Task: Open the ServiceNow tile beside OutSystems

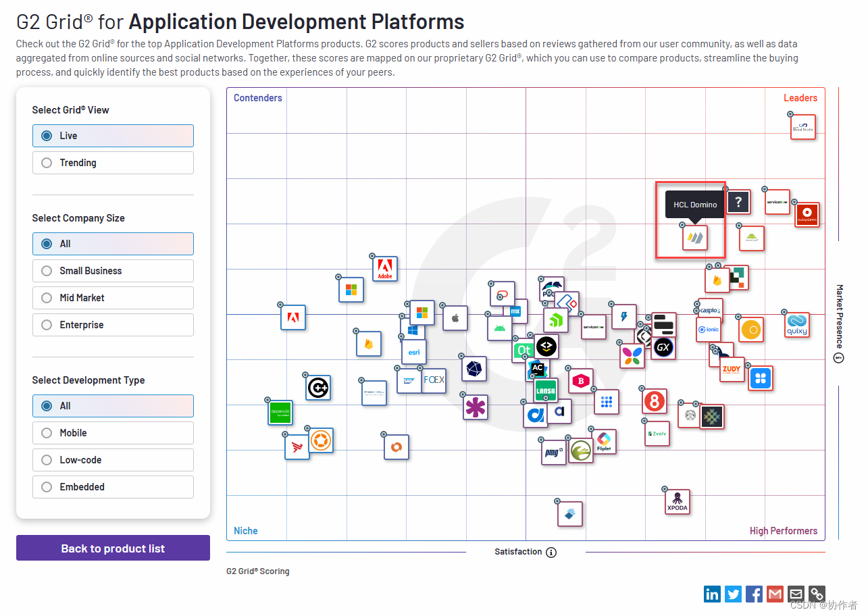Action: tap(777, 202)
